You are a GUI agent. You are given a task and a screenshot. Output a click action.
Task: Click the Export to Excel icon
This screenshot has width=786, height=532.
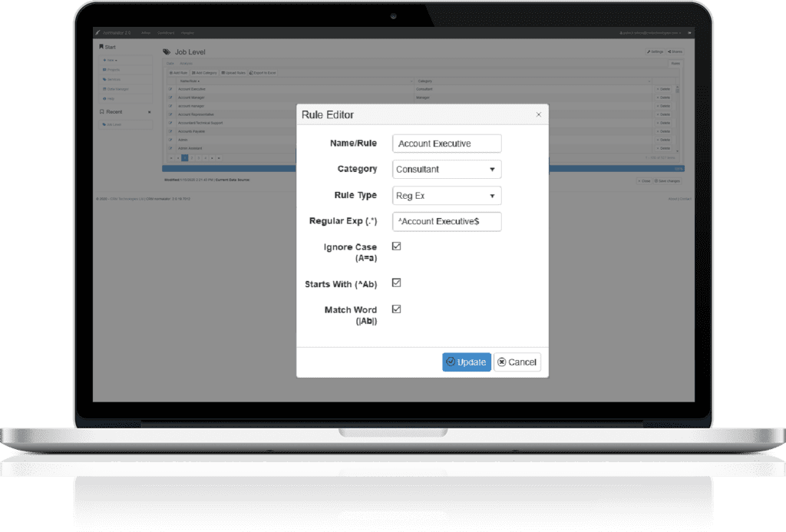click(x=263, y=73)
